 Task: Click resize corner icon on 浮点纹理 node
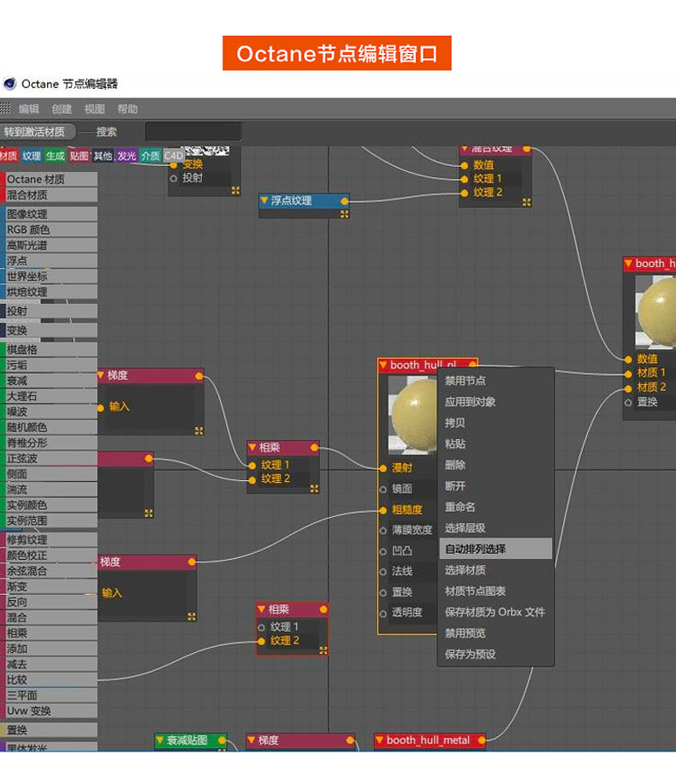point(344,214)
